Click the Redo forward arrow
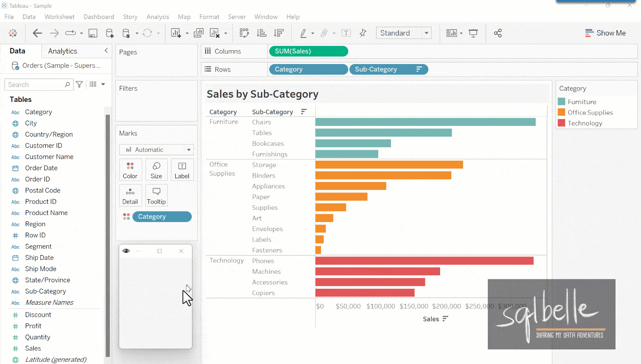This screenshot has height=364, width=641. click(54, 33)
